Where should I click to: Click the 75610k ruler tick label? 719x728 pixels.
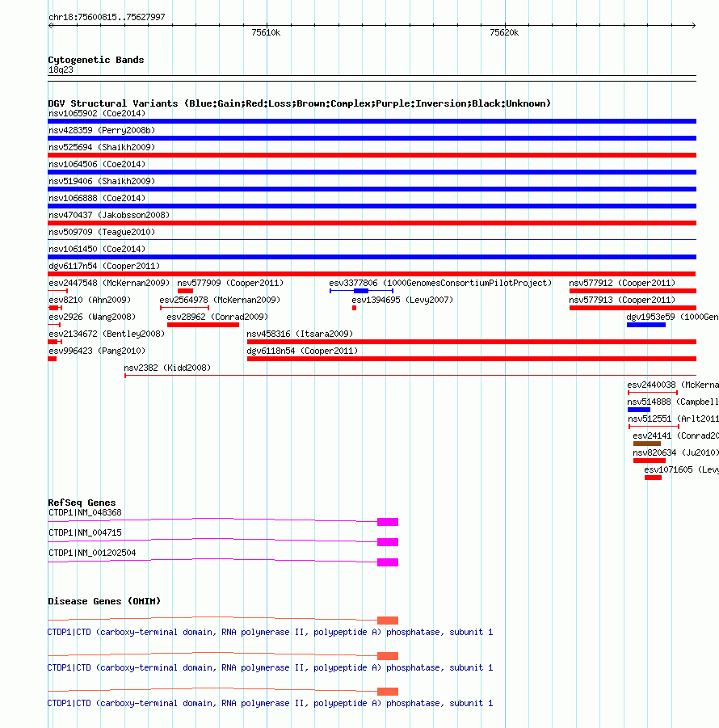(x=266, y=32)
